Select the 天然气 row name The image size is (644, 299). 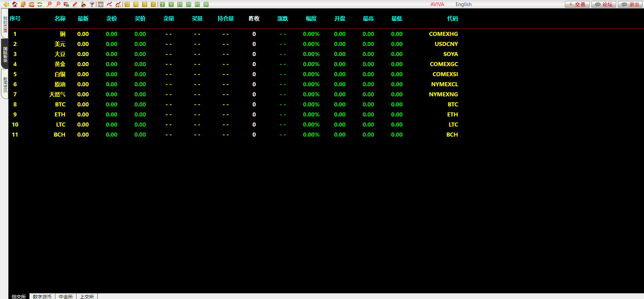(x=57, y=94)
